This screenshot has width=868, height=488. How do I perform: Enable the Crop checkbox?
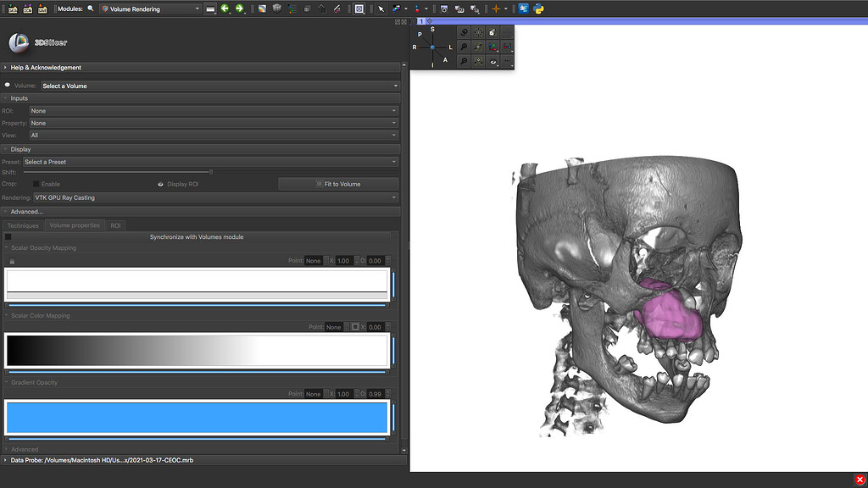37,185
